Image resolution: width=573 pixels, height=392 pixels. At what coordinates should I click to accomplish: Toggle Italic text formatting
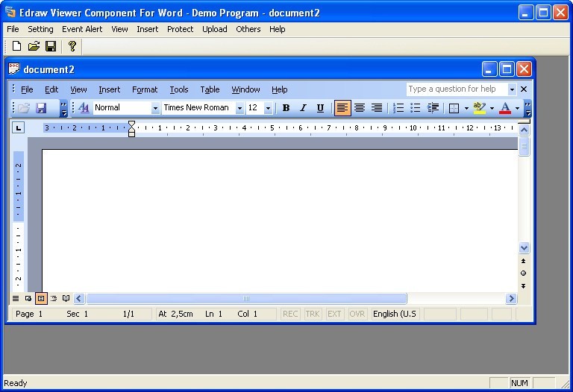coord(303,108)
